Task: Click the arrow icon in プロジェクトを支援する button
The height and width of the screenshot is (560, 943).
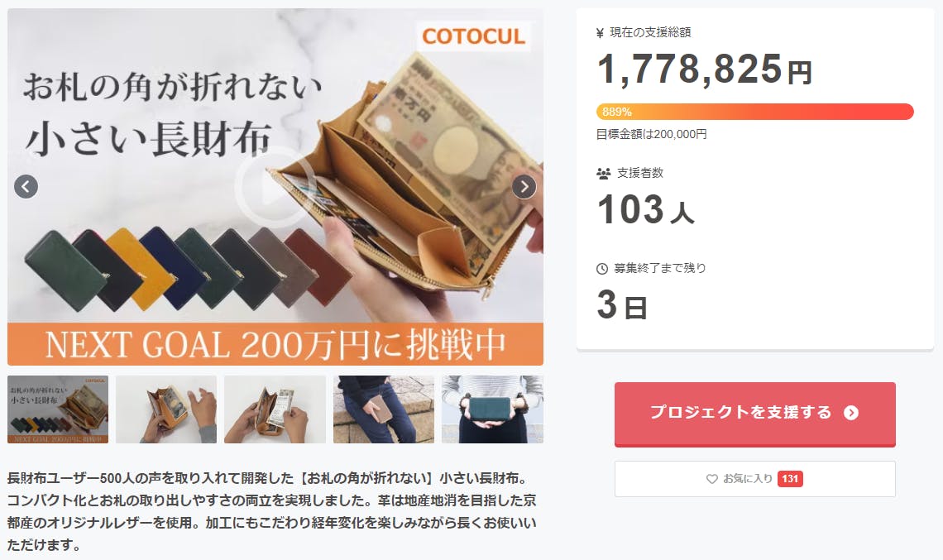Action: point(851,413)
